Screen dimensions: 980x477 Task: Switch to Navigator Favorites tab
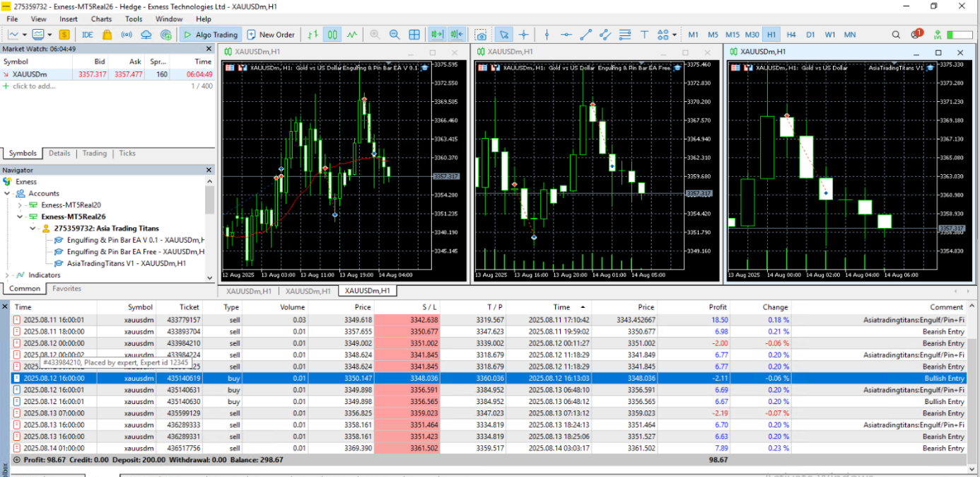[66, 289]
